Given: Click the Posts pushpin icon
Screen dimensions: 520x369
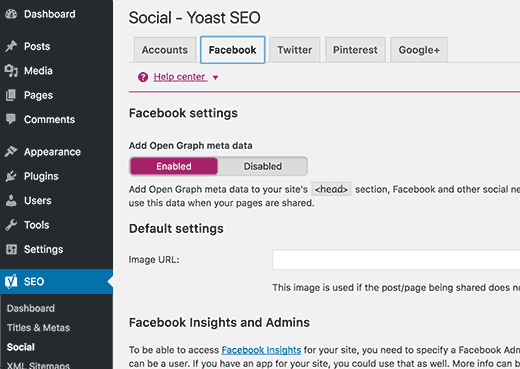Looking at the screenshot, I should pyautogui.click(x=11, y=46).
